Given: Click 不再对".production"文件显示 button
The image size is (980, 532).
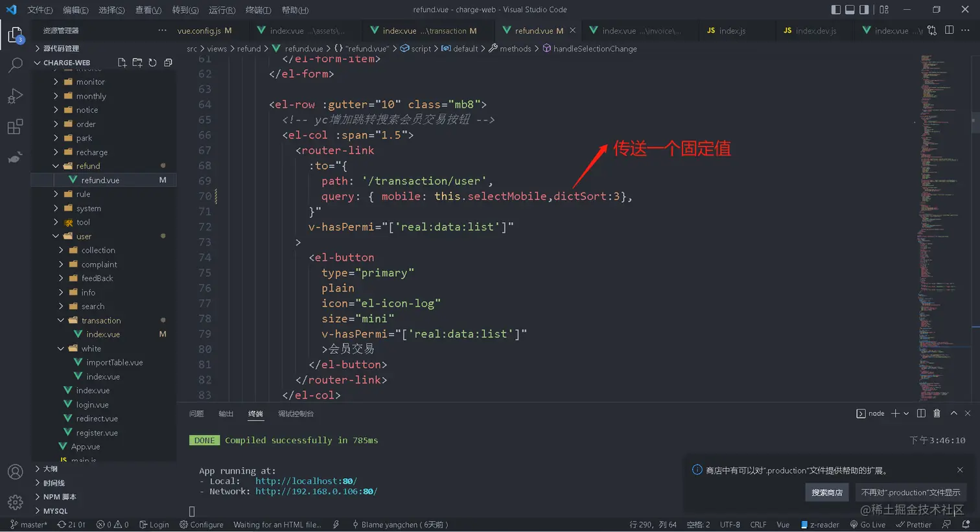Looking at the screenshot, I should (x=911, y=492).
